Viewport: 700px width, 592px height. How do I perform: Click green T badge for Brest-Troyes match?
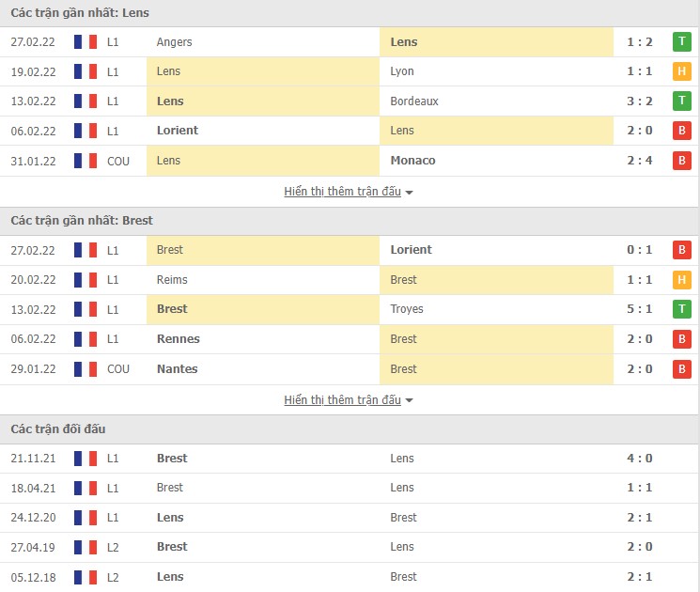pos(682,309)
